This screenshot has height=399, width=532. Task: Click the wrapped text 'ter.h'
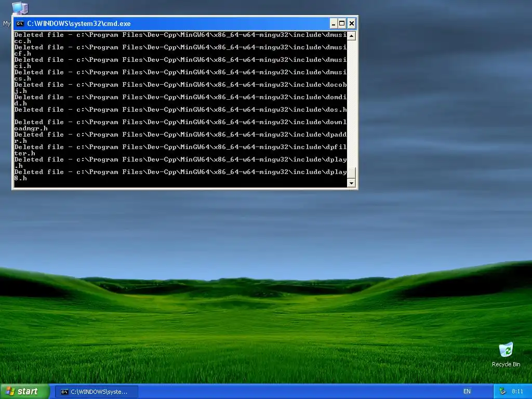point(24,153)
